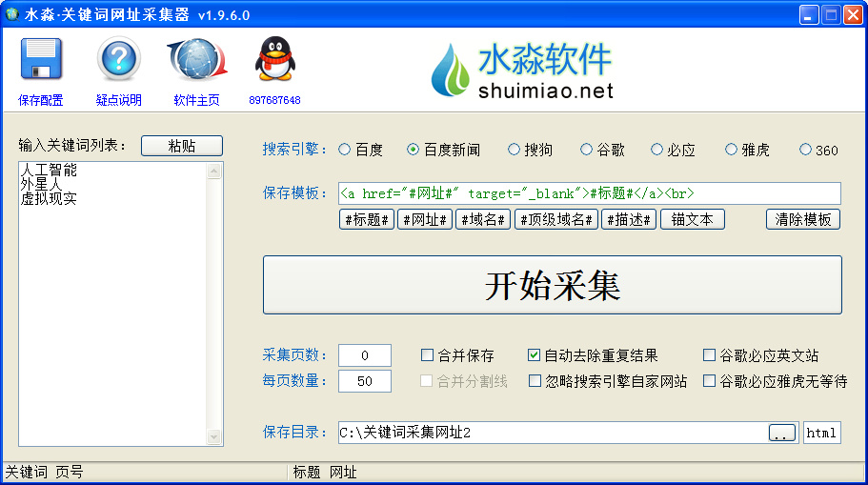The width and height of the screenshot is (868, 485).
Task: Click the keyword list scrollbar up arrow
Action: click(x=214, y=172)
